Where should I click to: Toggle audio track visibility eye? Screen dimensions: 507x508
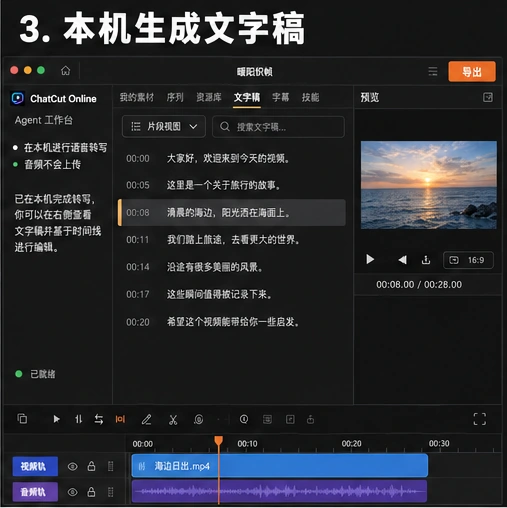[73, 492]
